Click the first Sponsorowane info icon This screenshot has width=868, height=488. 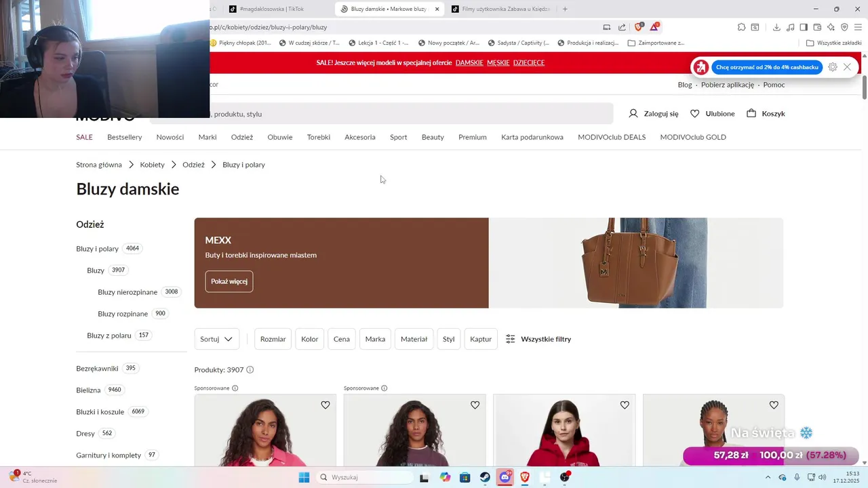(x=235, y=388)
